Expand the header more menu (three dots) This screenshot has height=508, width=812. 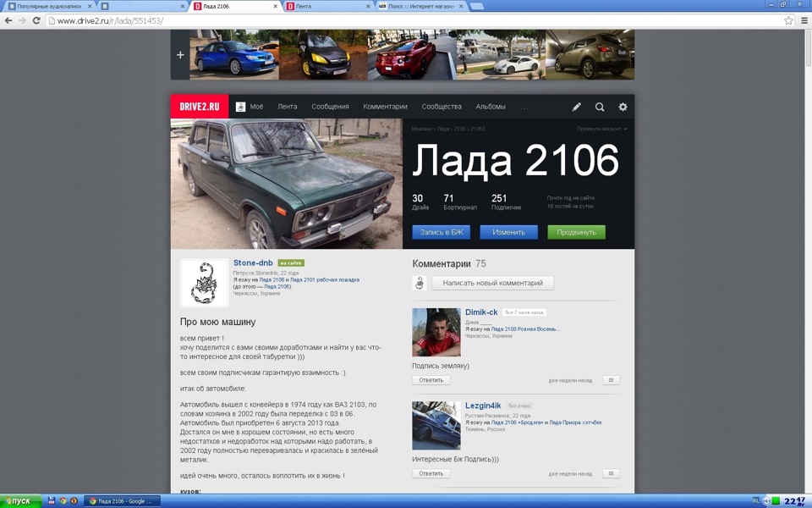coord(524,108)
